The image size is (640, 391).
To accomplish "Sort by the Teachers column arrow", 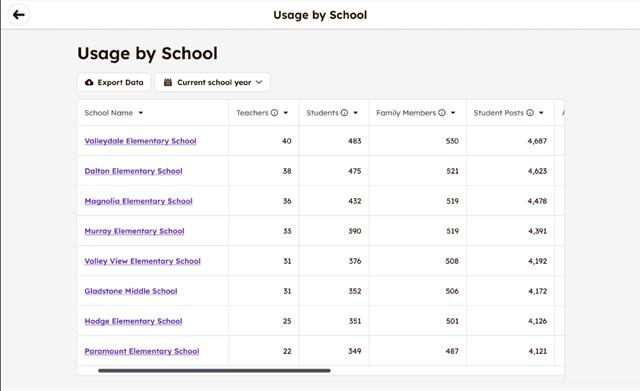I will 286,113.
